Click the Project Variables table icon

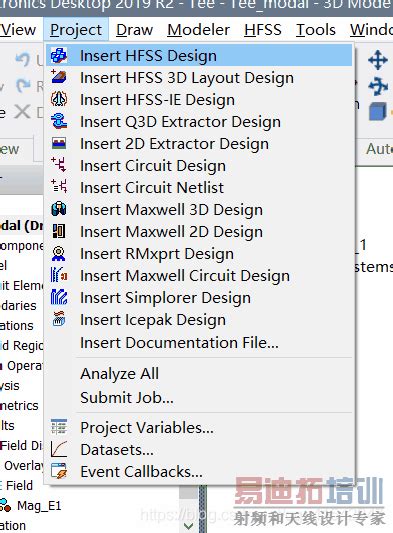tap(59, 427)
